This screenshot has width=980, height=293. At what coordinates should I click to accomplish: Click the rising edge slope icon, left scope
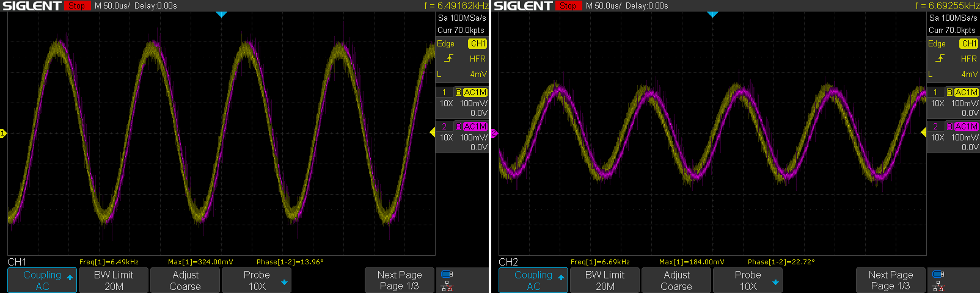pos(449,59)
